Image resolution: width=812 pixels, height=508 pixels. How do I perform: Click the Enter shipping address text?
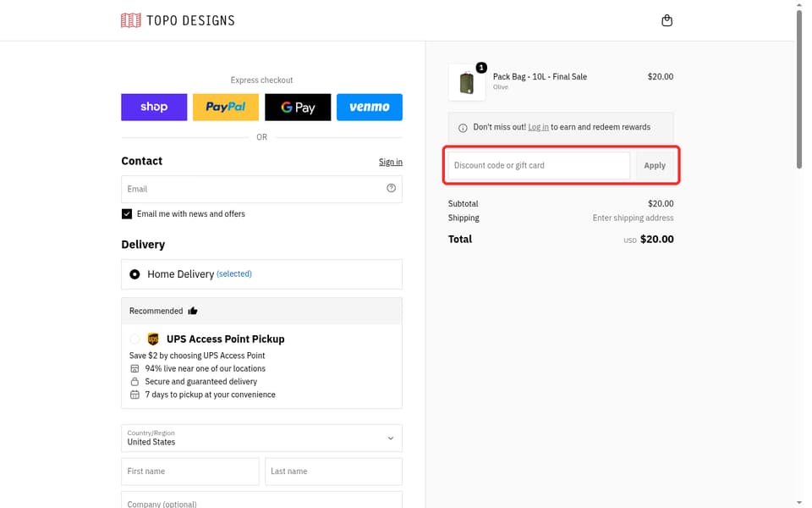click(x=633, y=218)
